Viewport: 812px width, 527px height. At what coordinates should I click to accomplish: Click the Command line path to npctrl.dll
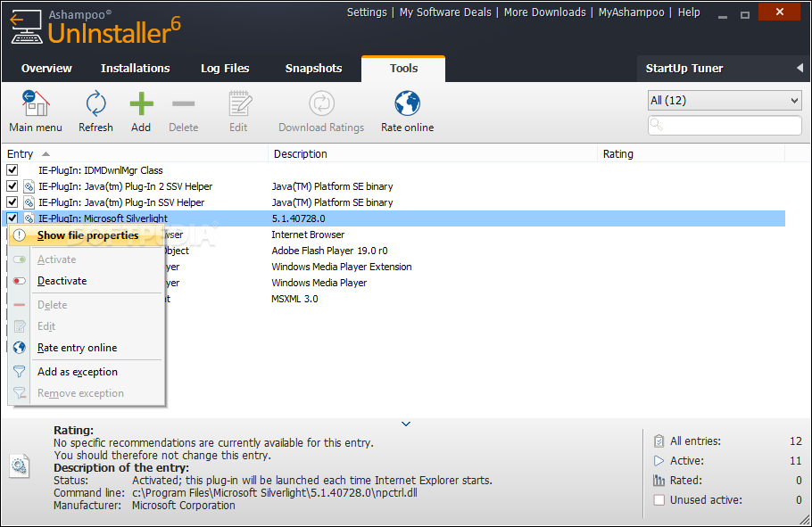coord(275,493)
